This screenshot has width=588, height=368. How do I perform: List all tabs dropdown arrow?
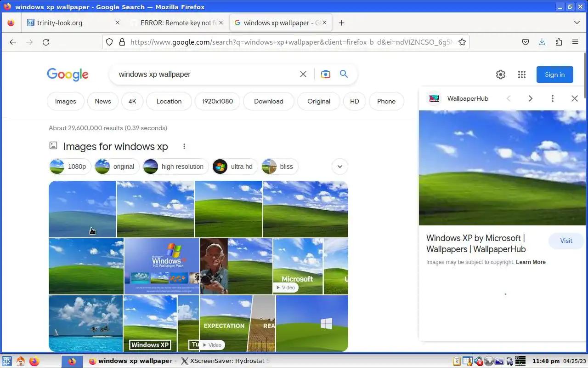click(x=577, y=23)
